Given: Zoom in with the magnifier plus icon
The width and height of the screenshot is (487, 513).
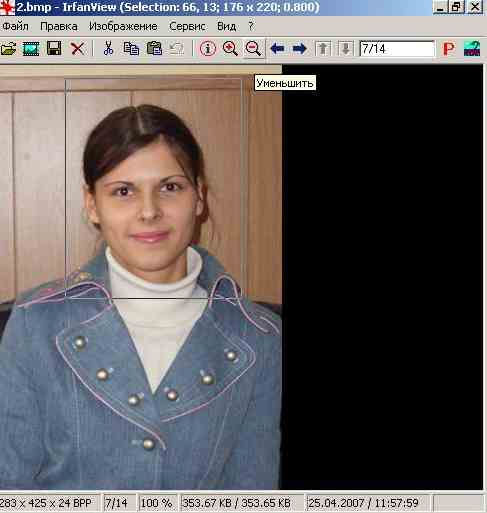Looking at the screenshot, I should (230, 49).
